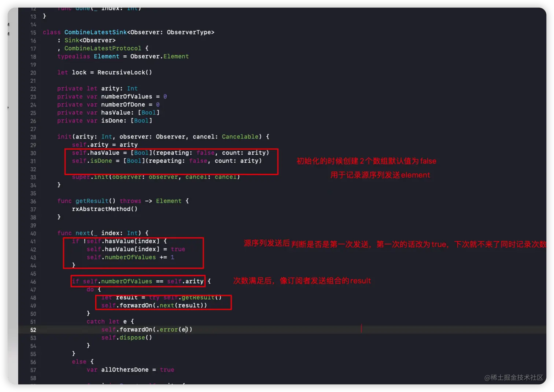Click 'arity: Int' declaration on line 22

click(119, 89)
